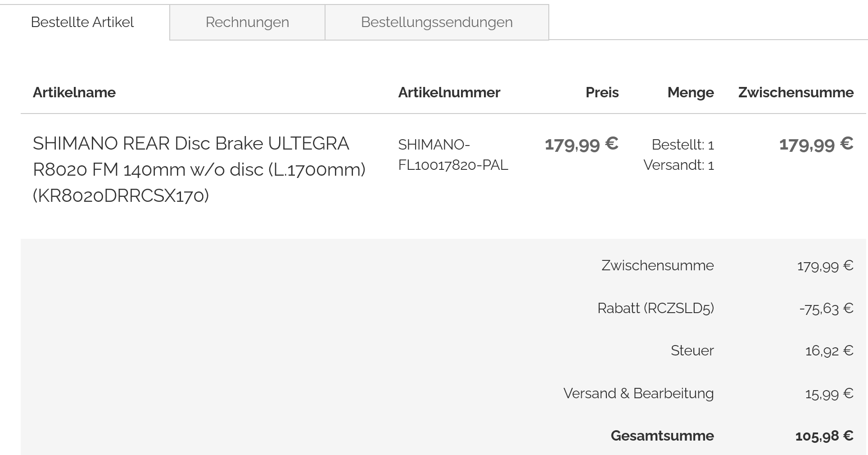Click the Preis column header
The image size is (868, 455).
[602, 92]
